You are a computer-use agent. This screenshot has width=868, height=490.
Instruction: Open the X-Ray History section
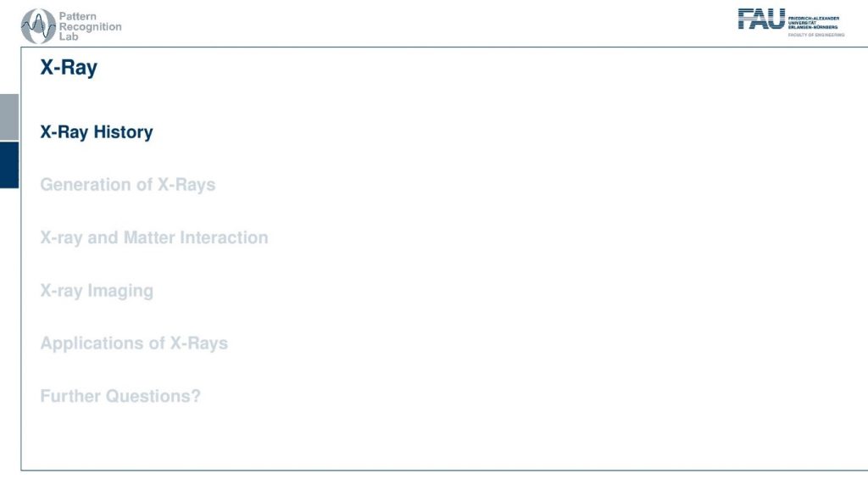(x=97, y=132)
